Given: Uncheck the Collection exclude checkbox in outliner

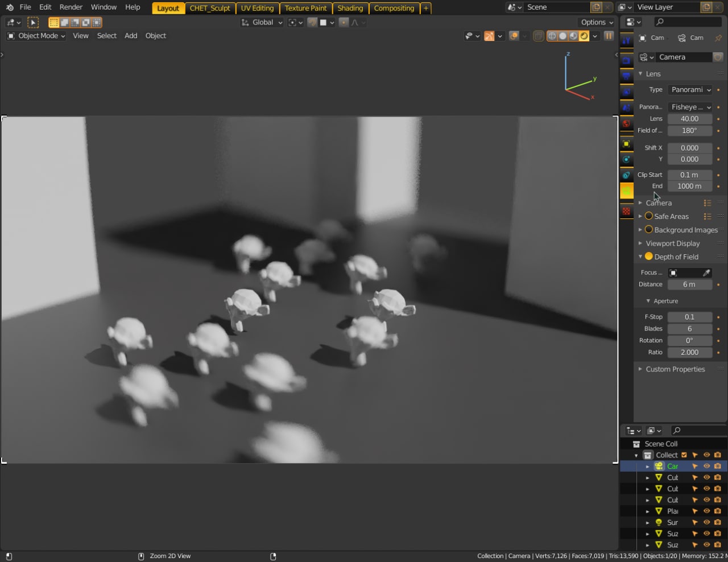Looking at the screenshot, I should (x=684, y=455).
